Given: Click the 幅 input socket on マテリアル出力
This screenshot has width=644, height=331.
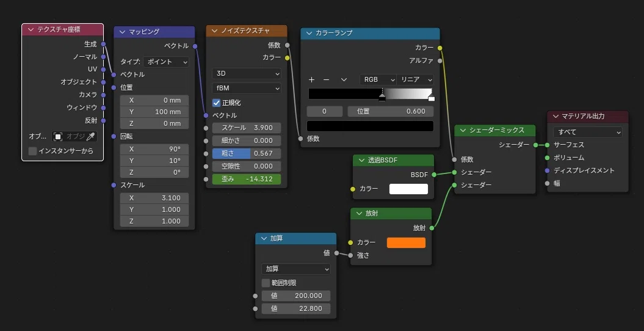Looking at the screenshot, I should pos(547,183).
